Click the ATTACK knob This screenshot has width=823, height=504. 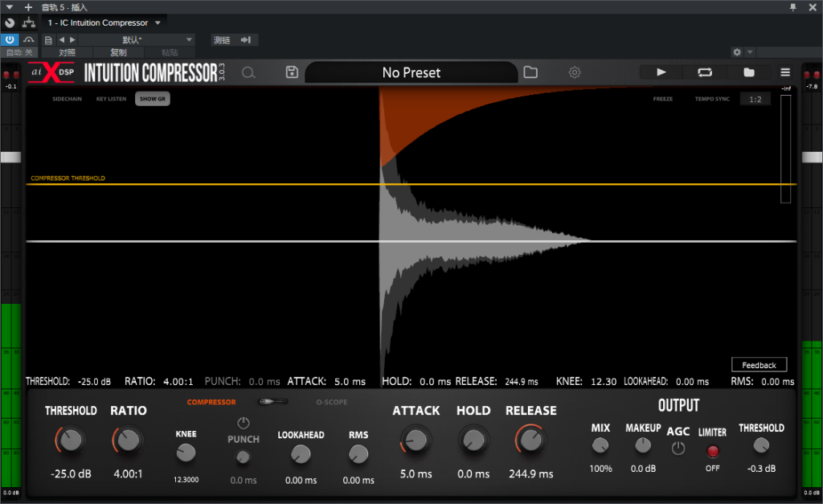(416, 440)
